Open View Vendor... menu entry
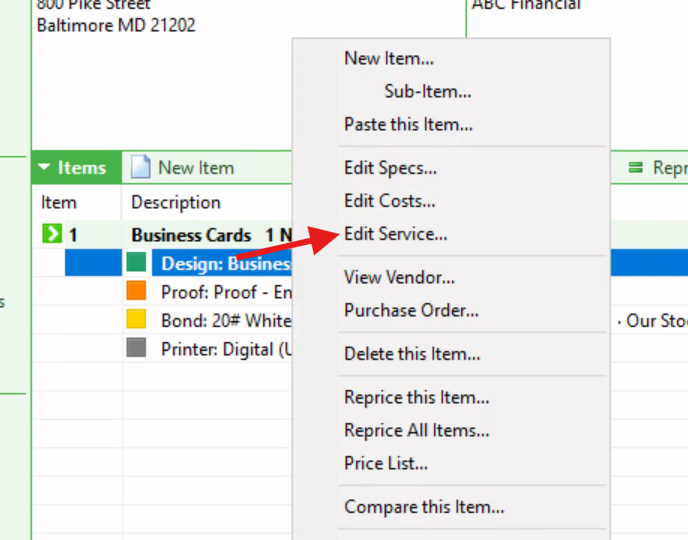The height and width of the screenshot is (540, 688). (x=399, y=277)
